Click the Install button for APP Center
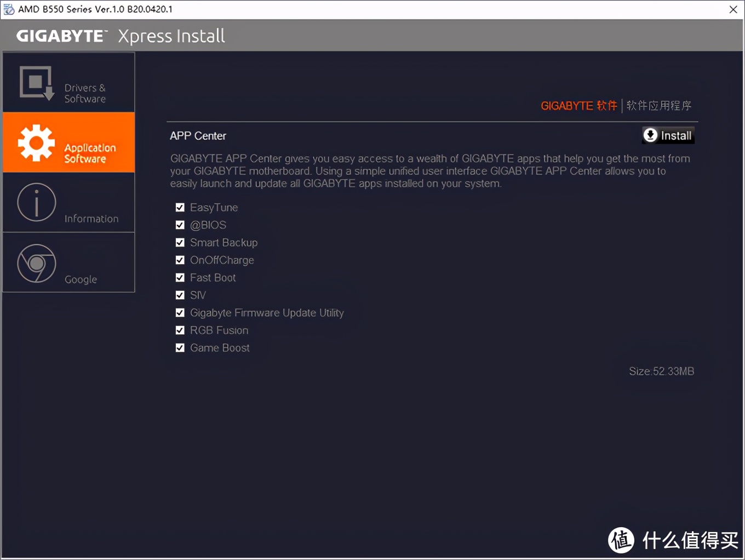This screenshot has height=560, width=745. (x=668, y=135)
